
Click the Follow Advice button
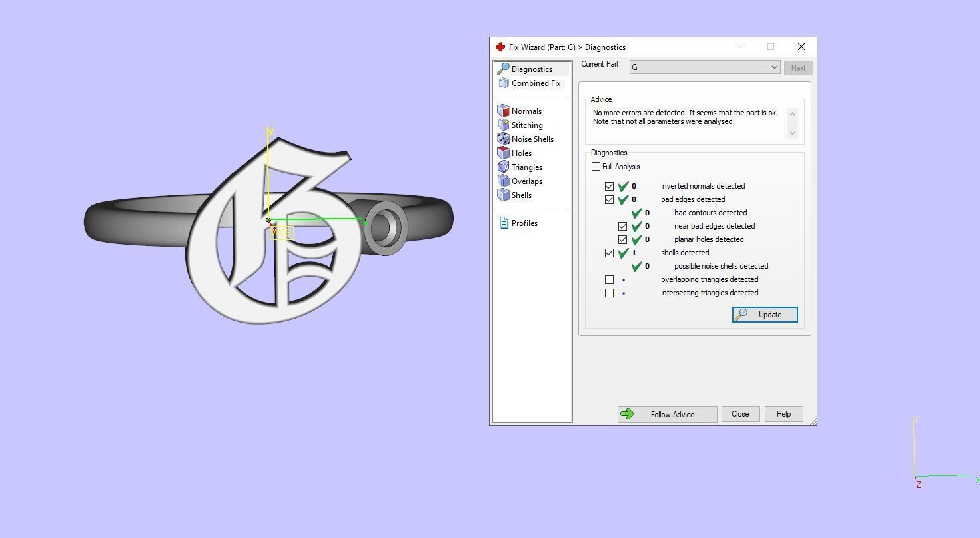coord(667,414)
